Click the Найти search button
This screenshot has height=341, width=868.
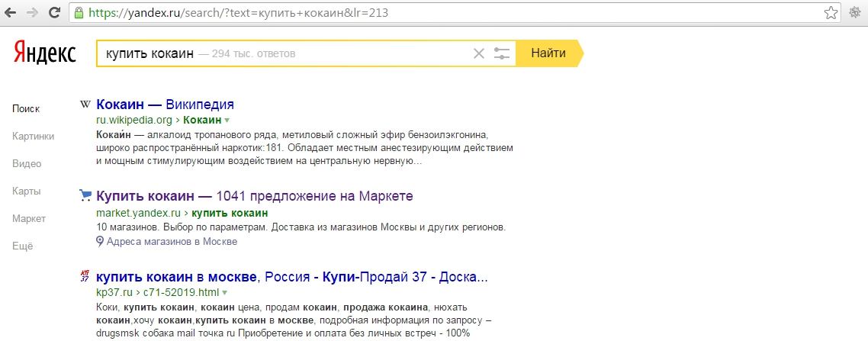tap(548, 53)
